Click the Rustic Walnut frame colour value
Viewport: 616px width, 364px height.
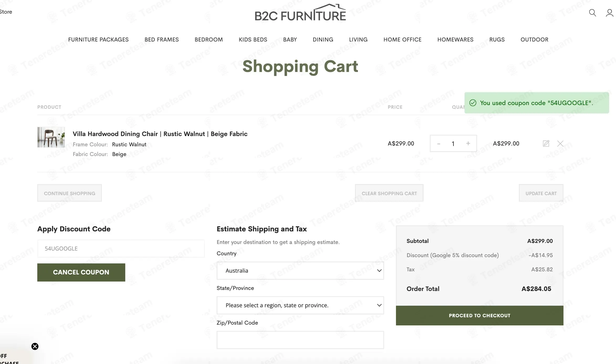point(129,144)
